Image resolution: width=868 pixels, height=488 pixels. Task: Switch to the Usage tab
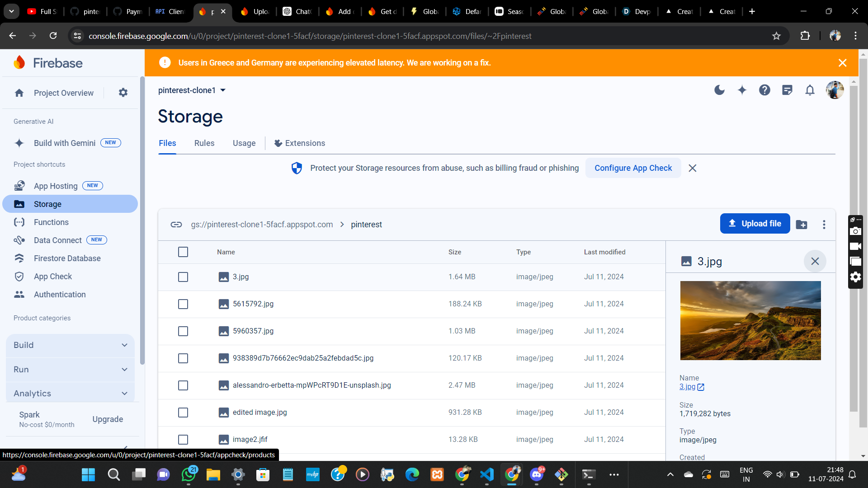tap(244, 143)
